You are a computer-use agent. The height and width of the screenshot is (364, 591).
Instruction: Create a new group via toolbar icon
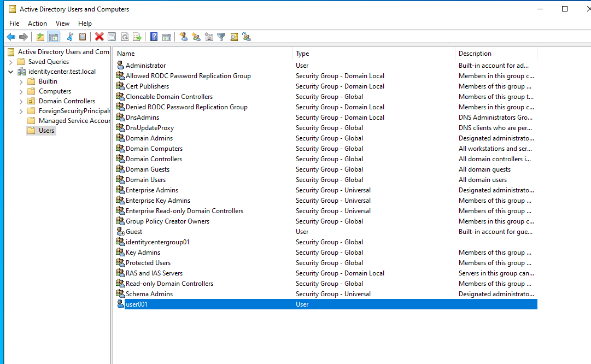coord(196,37)
